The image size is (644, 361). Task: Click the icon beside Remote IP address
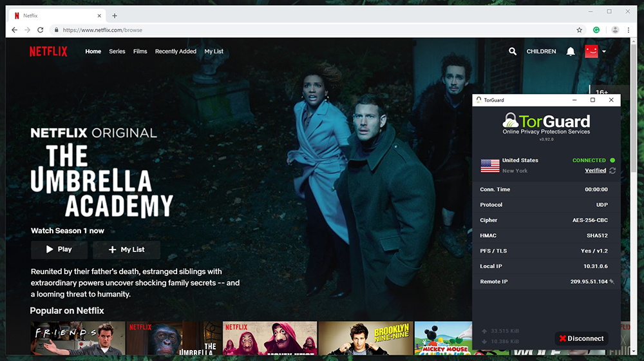tap(612, 282)
